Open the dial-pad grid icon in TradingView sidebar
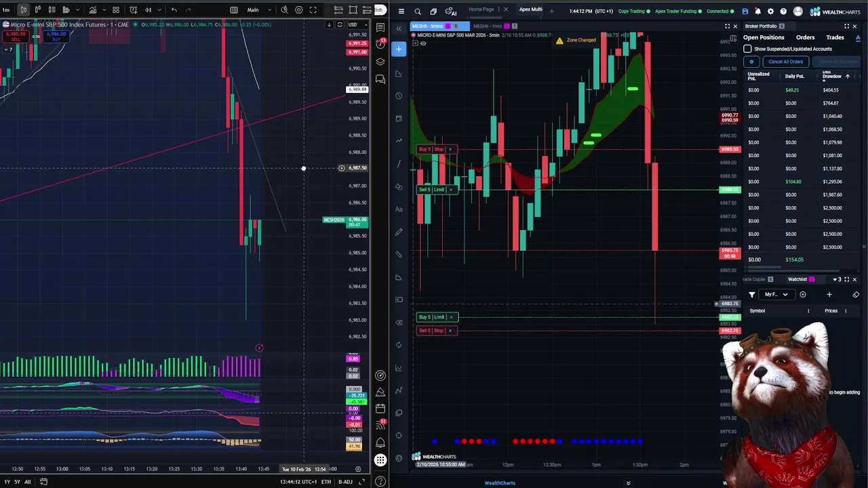This screenshot has height=488, width=868. [380, 461]
